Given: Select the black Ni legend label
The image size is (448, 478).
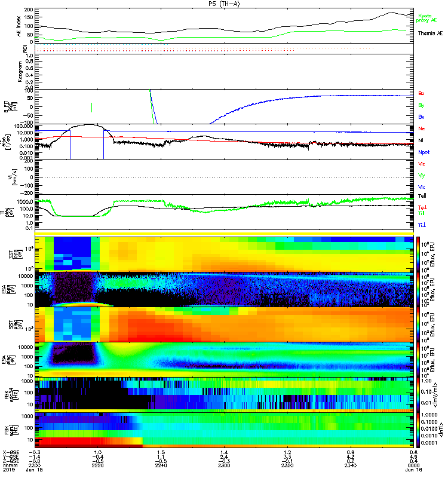Looking at the screenshot, I should point(421,140).
